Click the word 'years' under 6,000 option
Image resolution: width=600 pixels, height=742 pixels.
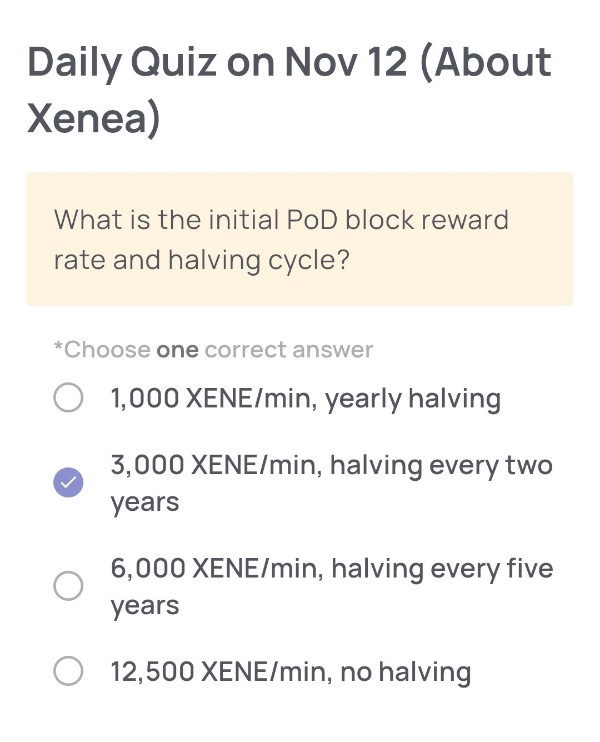(144, 605)
